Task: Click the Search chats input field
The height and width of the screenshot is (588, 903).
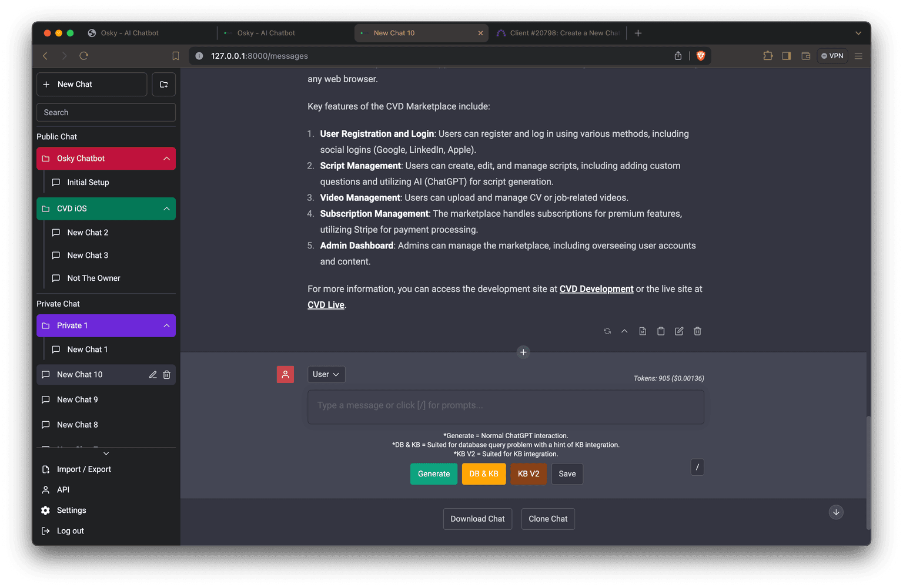Action: [106, 112]
